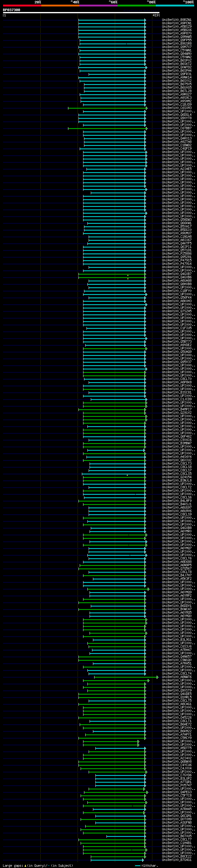Select the white query length bar
Image resolution: width=197 pixels, height=868 pixels.
tap(81, 13)
